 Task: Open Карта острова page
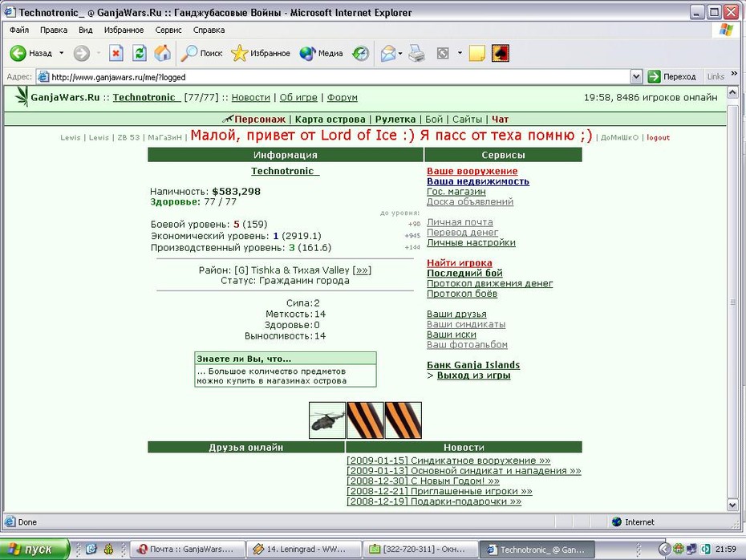click(x=330, y=120)
